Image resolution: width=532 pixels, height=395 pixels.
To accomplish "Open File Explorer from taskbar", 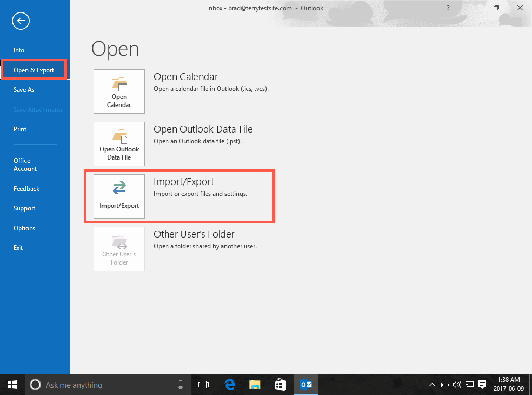I will (255, 385).
